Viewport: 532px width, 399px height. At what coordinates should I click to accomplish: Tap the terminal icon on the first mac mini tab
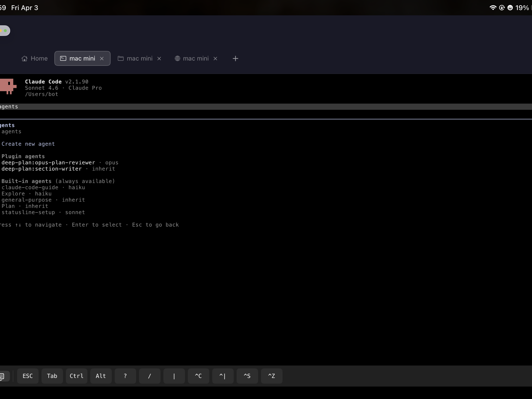[63, 58]
